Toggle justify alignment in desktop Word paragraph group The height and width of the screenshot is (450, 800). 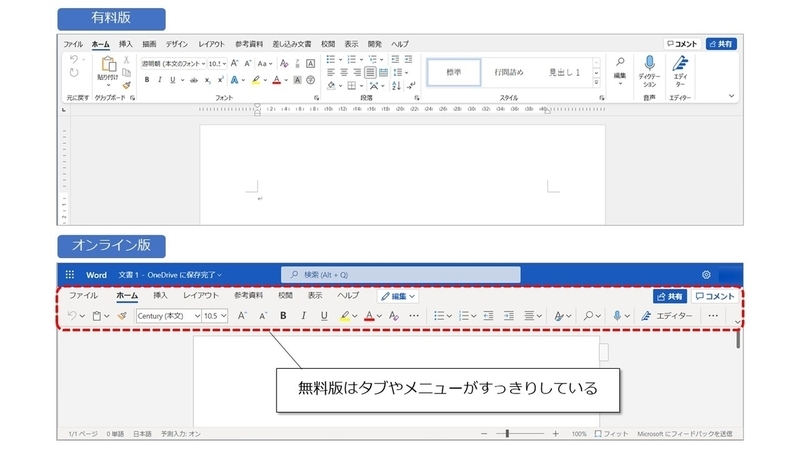coord(370,73)
